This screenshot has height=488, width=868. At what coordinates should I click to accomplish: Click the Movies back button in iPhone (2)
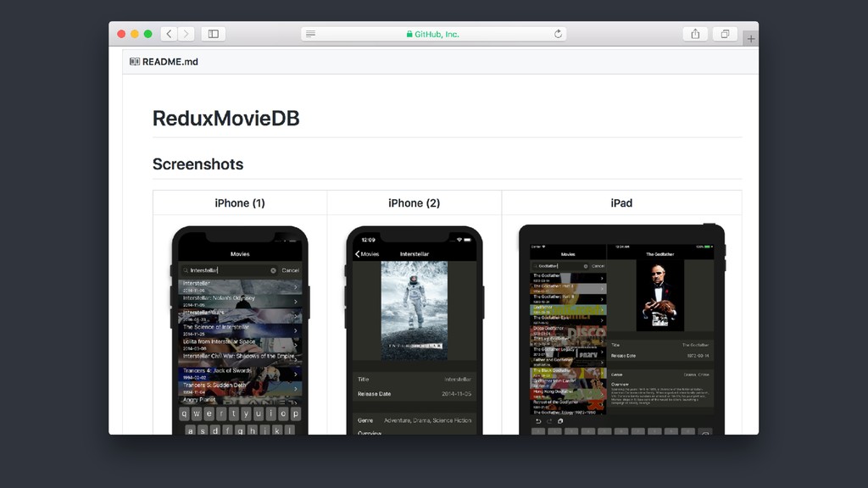(367, 254)
